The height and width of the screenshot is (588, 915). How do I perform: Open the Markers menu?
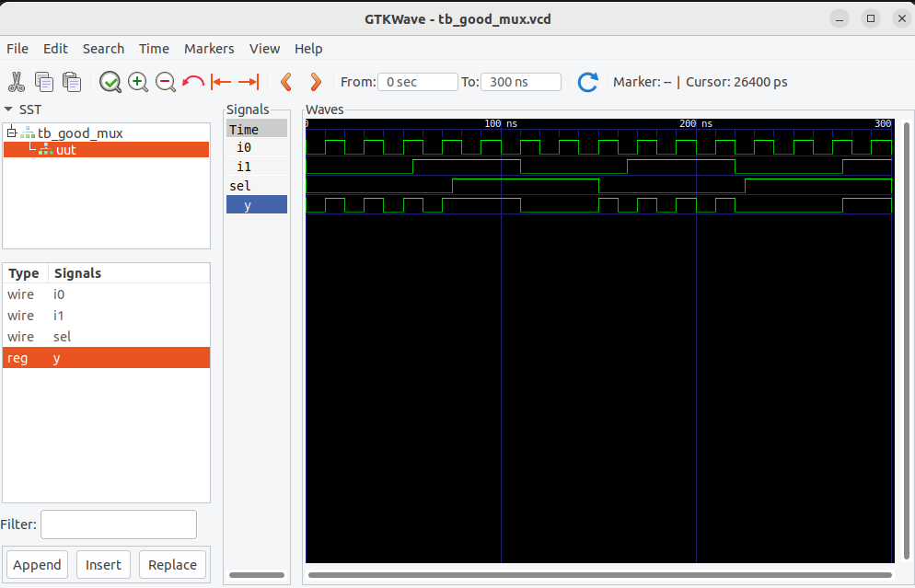(209, 49)
